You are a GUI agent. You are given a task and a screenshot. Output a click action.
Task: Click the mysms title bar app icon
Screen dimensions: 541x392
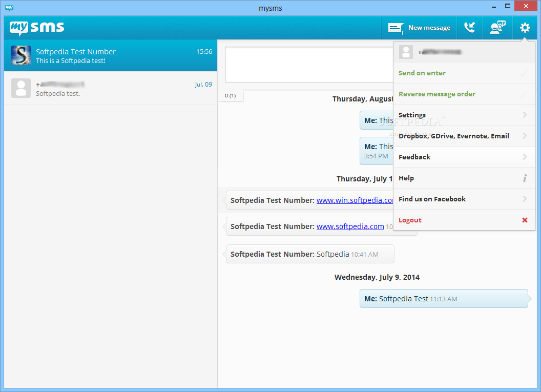coord(9,8)
